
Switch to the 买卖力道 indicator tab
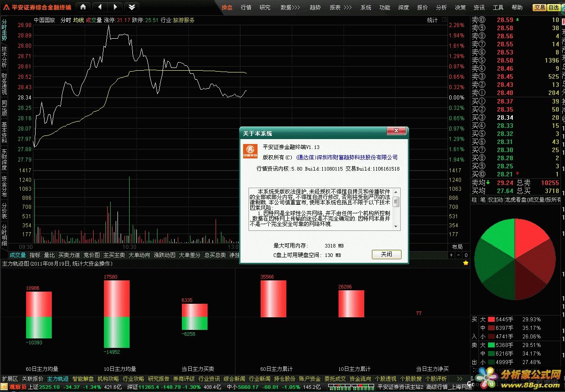click(x=69, y=255)
